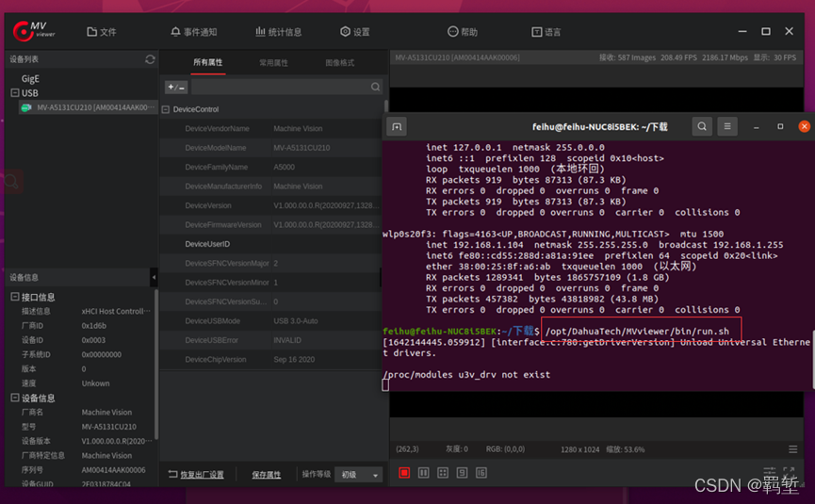Click the new tab icon in terminal
Image resolution: width=815 pixels, height=504 pixels.
[397, 127]
